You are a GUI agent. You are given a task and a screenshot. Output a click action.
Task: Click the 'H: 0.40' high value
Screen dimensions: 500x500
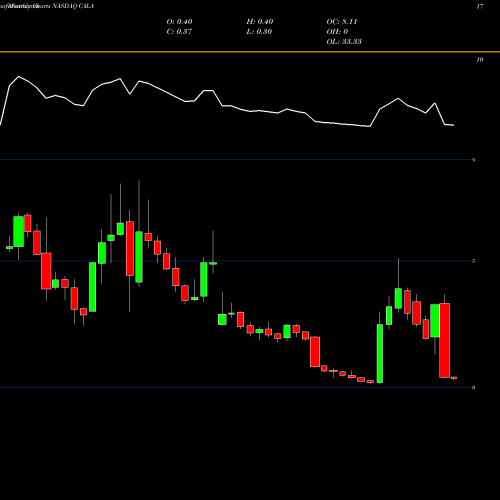click(x=260, y=22)
